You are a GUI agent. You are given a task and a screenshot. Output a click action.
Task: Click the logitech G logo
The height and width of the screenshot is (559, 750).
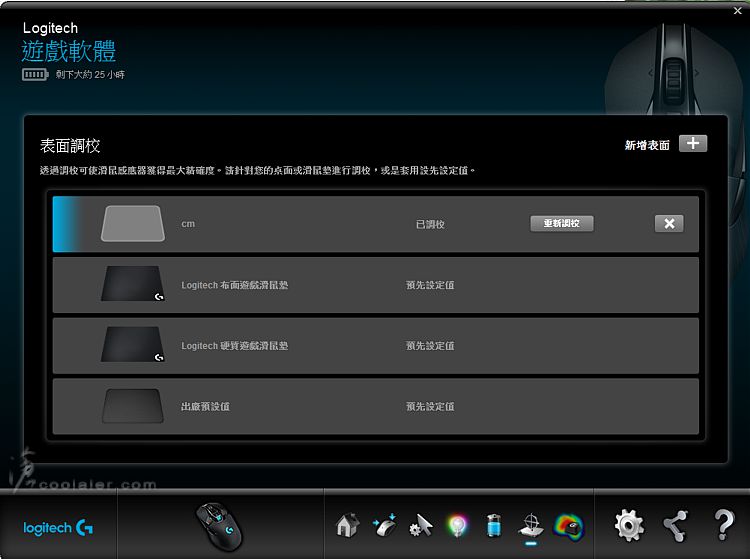pos(58,527)
